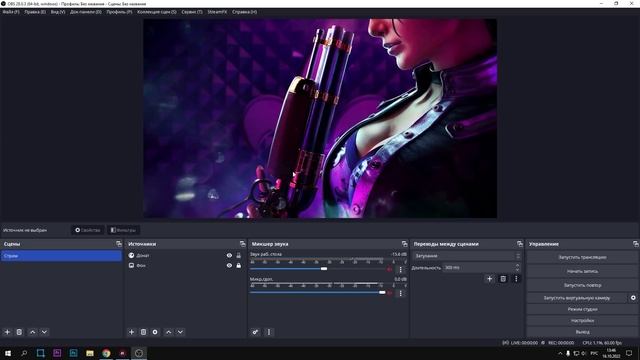The width and height of the screenshot is (640, 360).
Task: Undock the Источники panel
Action: click(243, 244)
